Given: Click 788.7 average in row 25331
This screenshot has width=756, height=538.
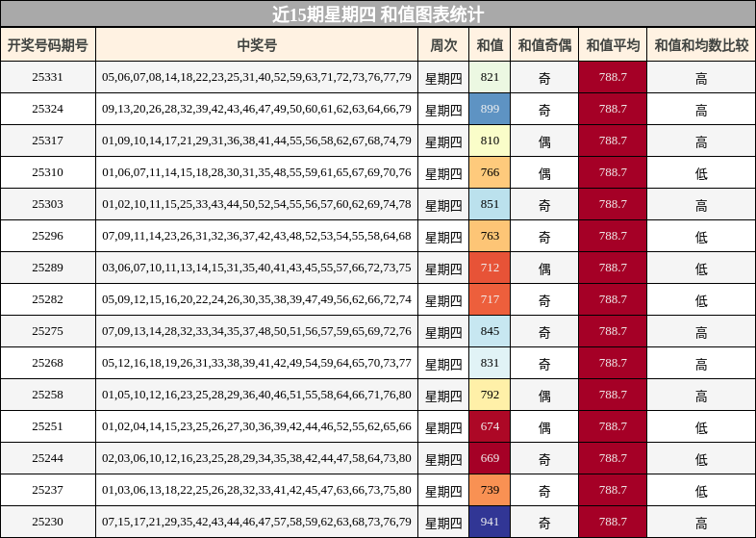Looking at the screenshot, I should click(613, 77).
